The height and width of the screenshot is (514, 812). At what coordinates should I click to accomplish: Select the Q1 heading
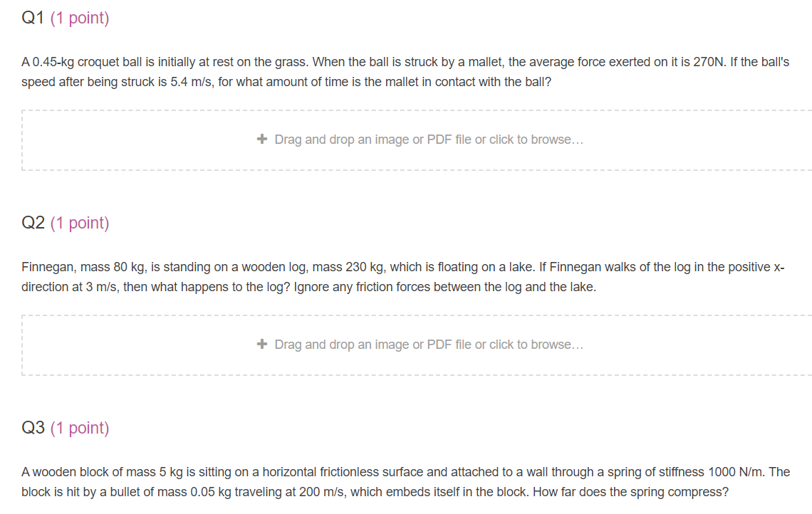(x=32, y=17)
